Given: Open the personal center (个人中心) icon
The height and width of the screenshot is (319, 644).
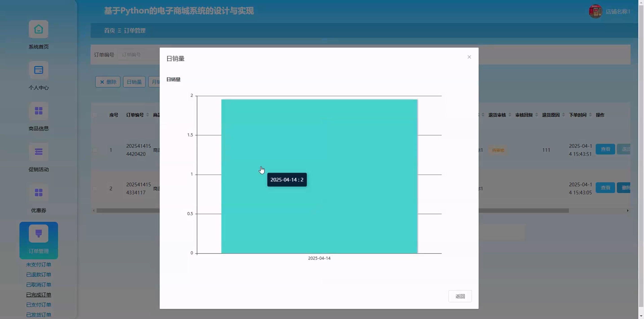Looking at the screenshot, I should click(x=38, y=70).
